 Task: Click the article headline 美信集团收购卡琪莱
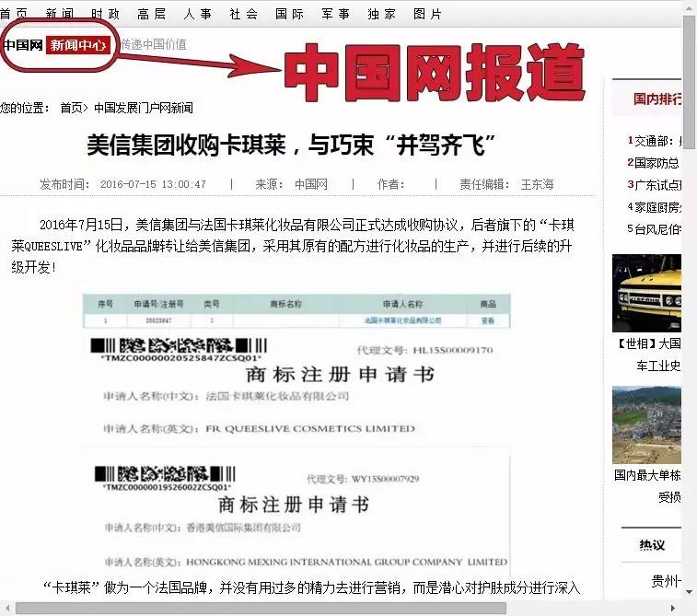tap(291, 145)
